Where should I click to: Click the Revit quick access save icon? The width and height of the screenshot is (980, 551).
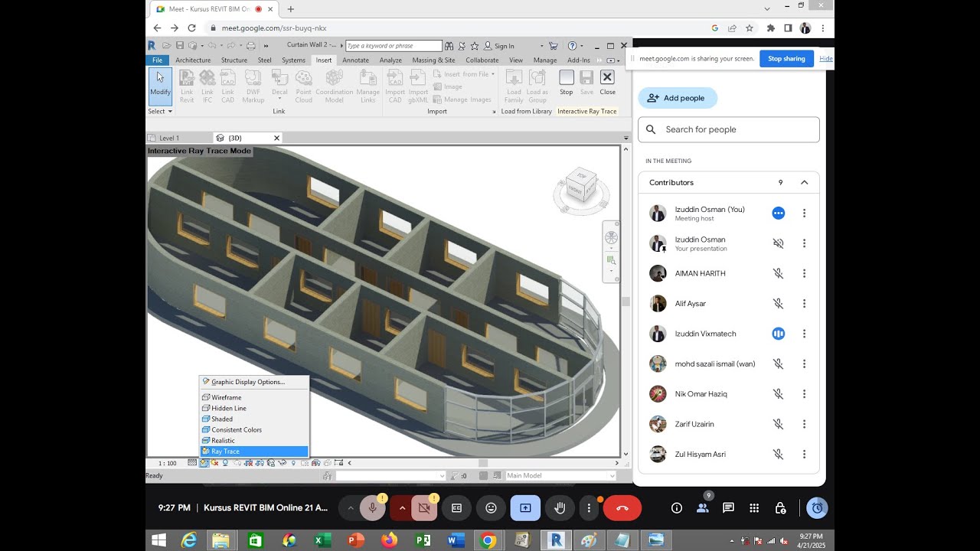[x=179, y=46]
